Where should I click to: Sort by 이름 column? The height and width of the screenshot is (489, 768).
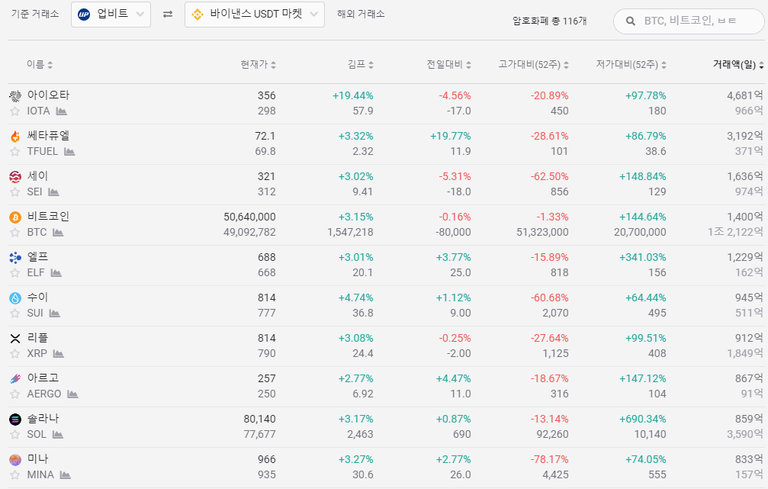[x=39, y=64]
